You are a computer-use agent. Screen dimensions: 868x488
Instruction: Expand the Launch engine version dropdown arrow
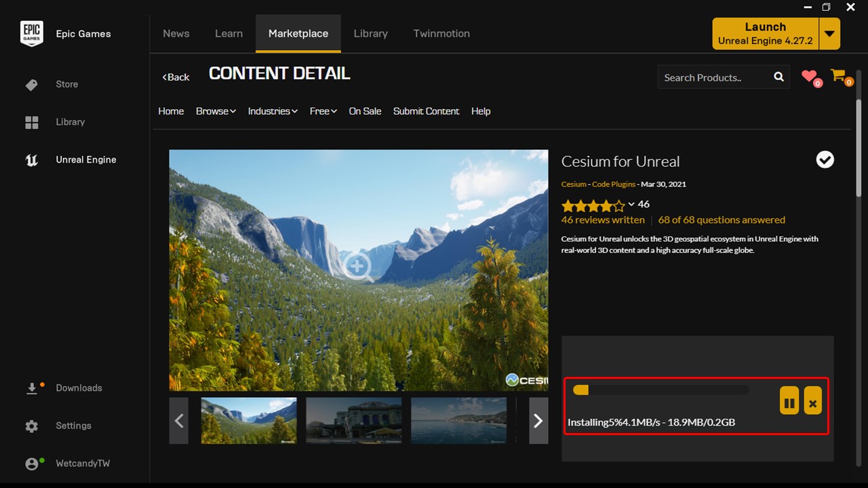point(829,34)
